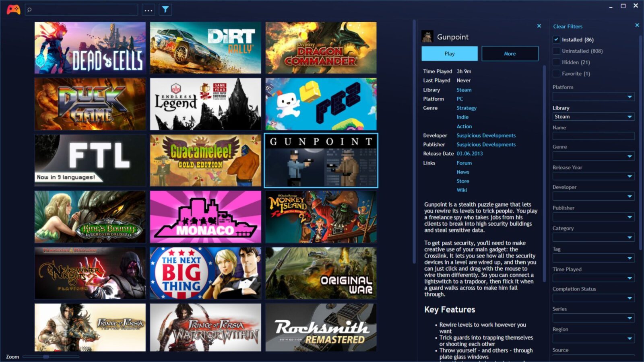This screenshot has height=362, width=644.
Task: Enable the Uninstalled filter checkbox
Action: pyautogui.click(x=557, y=51)
